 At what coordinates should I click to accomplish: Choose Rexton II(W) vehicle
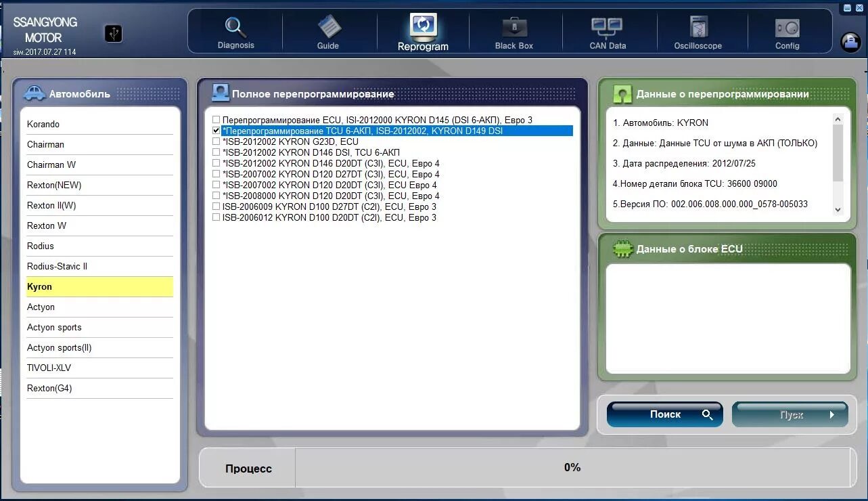pos(99,205)
